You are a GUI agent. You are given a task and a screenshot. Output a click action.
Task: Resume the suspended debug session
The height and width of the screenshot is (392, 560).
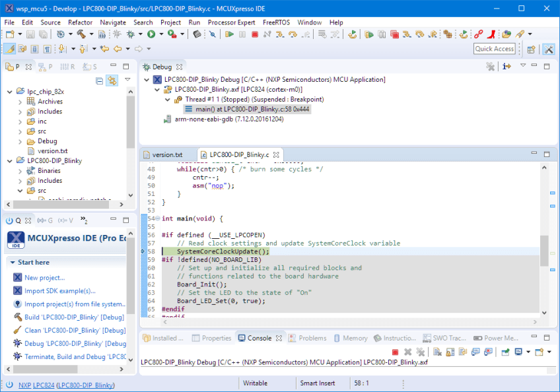[228, 34]
